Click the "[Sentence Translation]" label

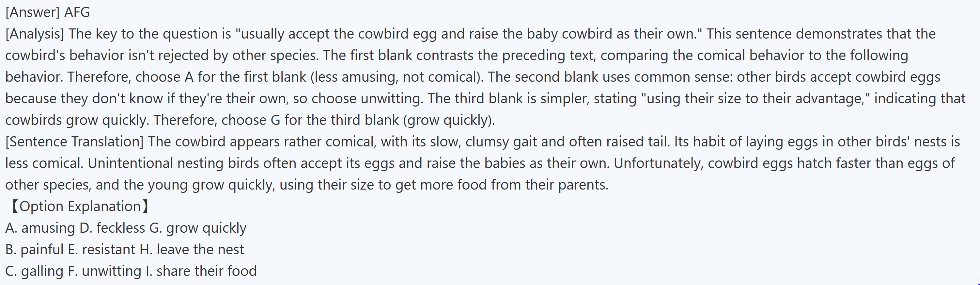pyautogui.click(x=74, y=142)
